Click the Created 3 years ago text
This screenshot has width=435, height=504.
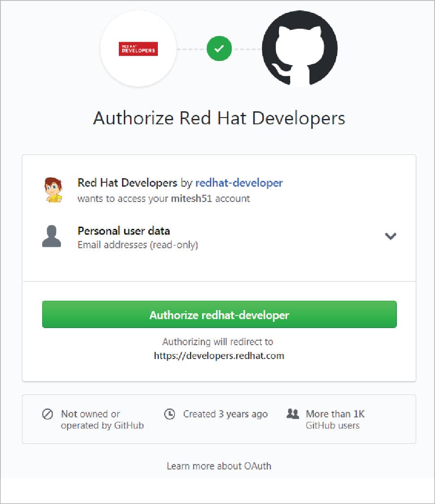[x=225, y=414]
